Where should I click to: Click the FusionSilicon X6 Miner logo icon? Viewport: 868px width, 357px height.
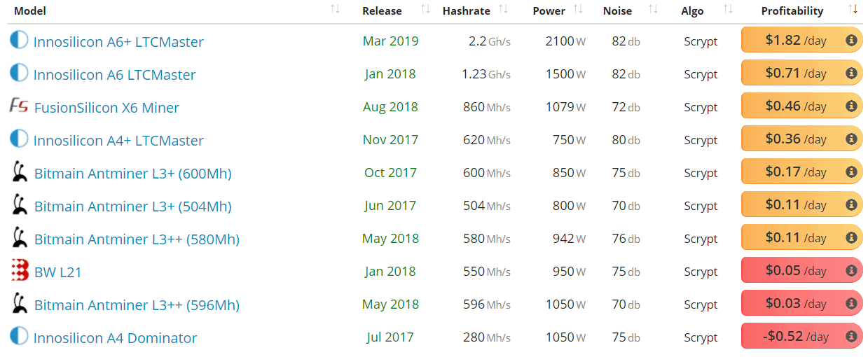tap(19, 106)
